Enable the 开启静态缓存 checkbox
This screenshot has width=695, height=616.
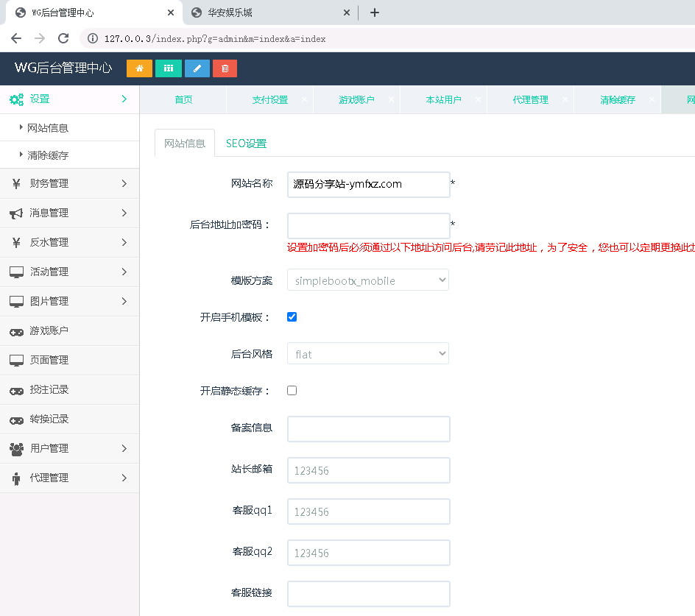pos(292,390)
